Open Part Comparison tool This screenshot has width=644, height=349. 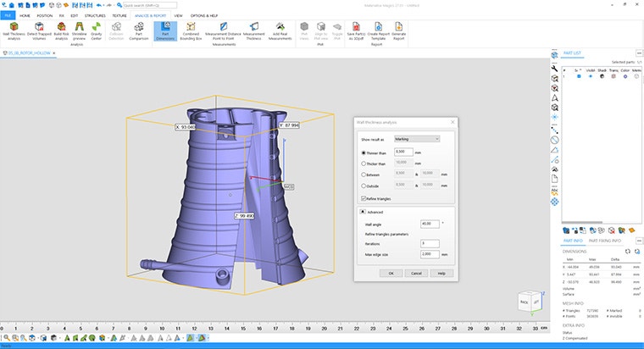click(x=139, y=31)
